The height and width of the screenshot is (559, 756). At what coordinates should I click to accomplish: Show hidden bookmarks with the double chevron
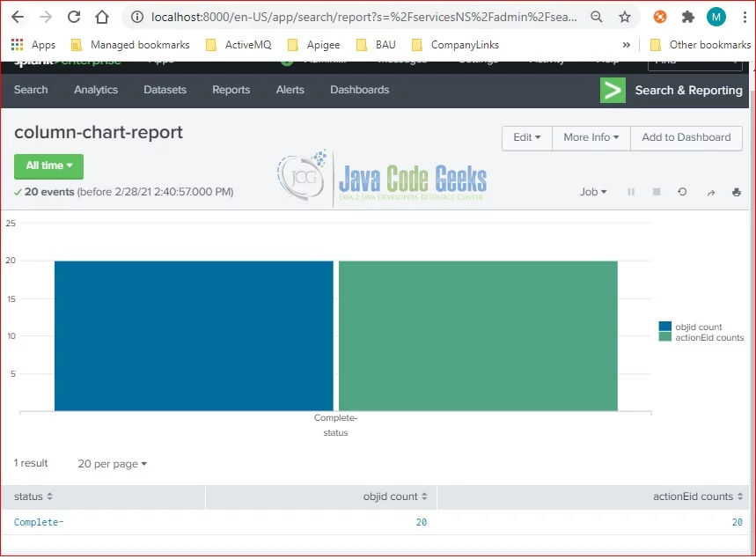627,45
